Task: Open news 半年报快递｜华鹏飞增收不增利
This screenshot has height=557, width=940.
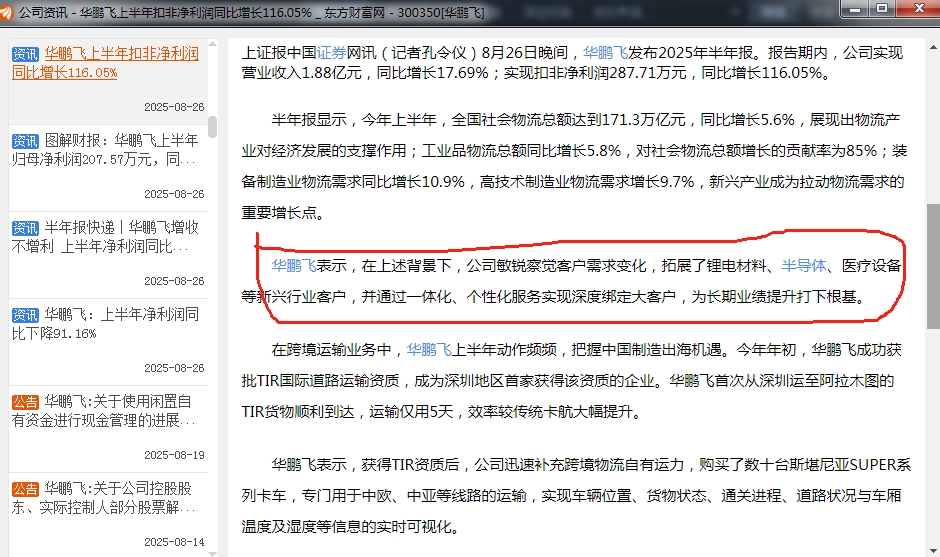Action: click(x=105, y=237)
